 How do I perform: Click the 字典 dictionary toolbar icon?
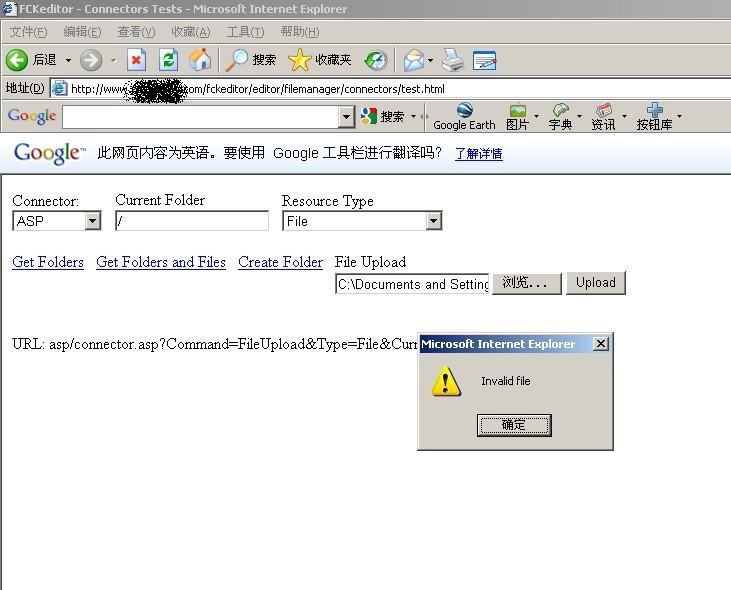point(560,117)
